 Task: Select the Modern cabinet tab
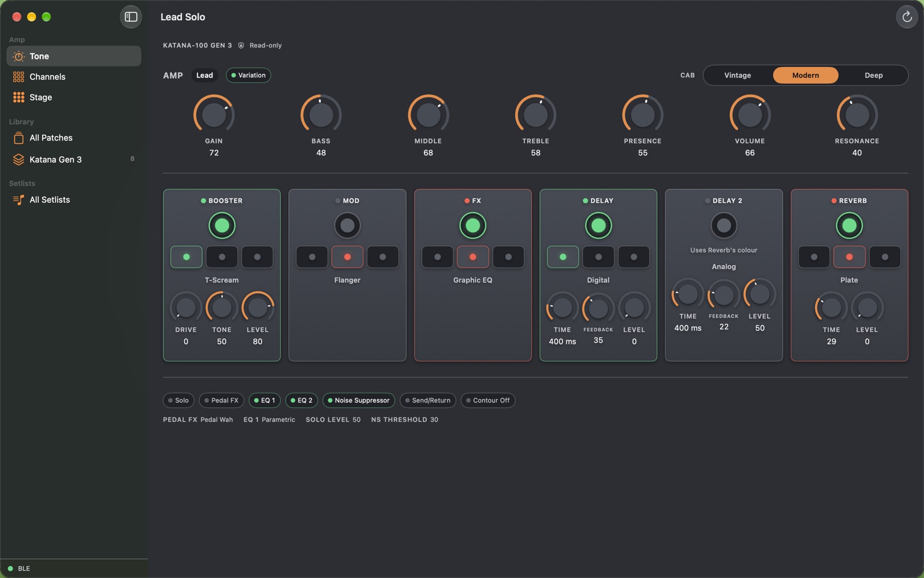[806, 75]
